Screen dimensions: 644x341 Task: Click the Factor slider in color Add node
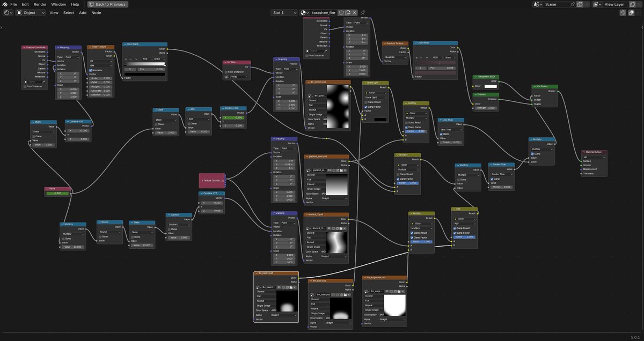(x=465, y=237)
